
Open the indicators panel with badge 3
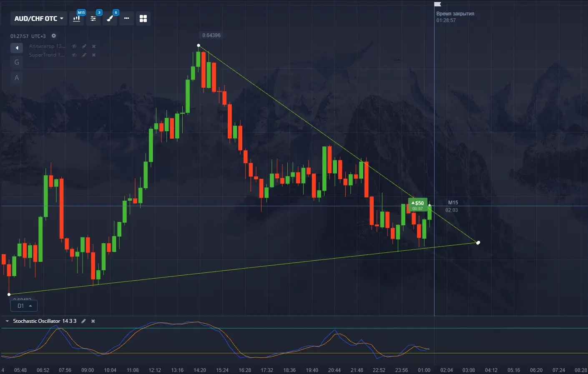(93, 18)
